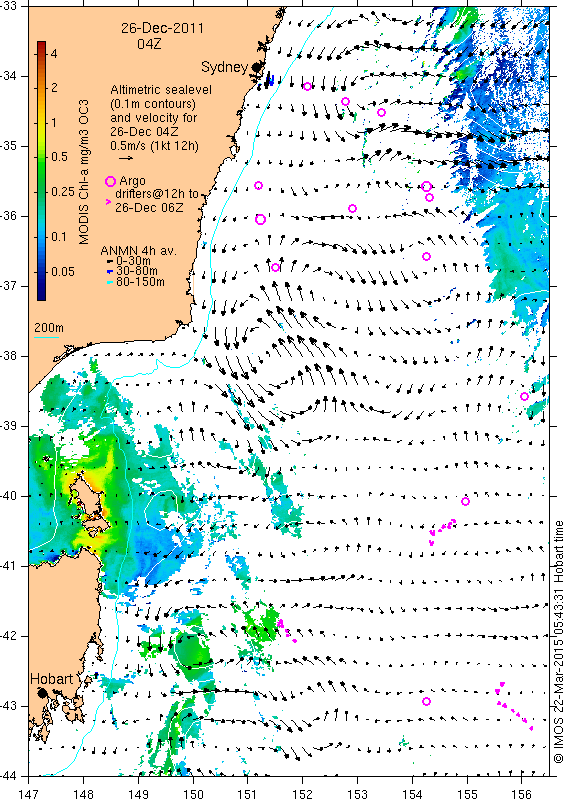Click the 'Hobart' city label
The width and height of the screenshot is (570, 800).
point(52,679)
